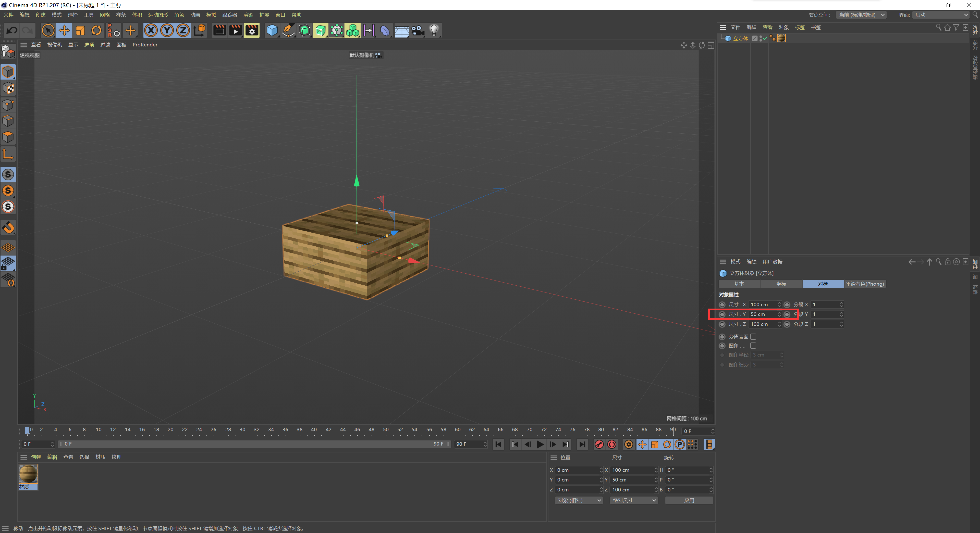The width and height of the screenshot is (980, 533).
Task: Click the 尺寸 . Y 50 cm field
Action: tap(765, 314)
